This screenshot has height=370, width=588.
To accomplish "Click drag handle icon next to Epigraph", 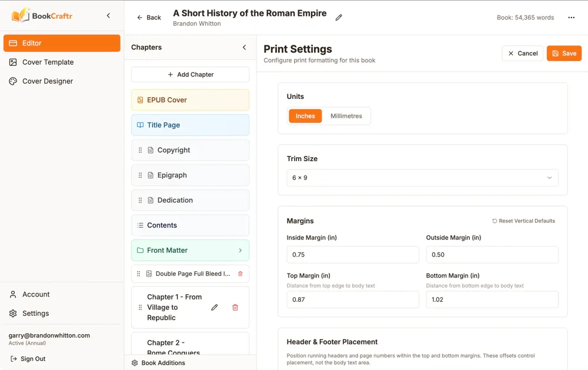I will [x=141, y=175].
